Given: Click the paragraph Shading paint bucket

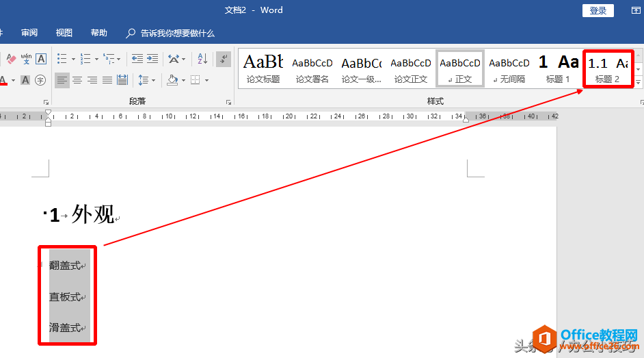Looking at the screenshot, I should coord(172,79).
